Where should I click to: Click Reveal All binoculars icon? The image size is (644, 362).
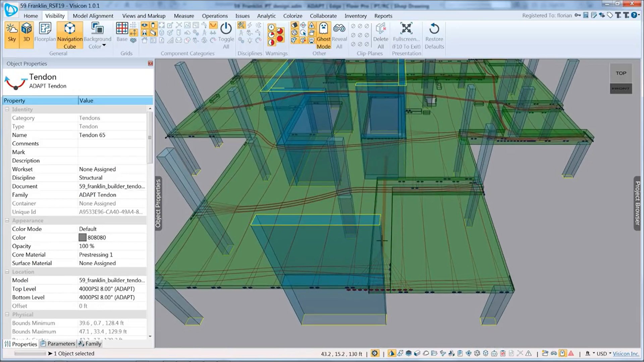tap(339, 35)
